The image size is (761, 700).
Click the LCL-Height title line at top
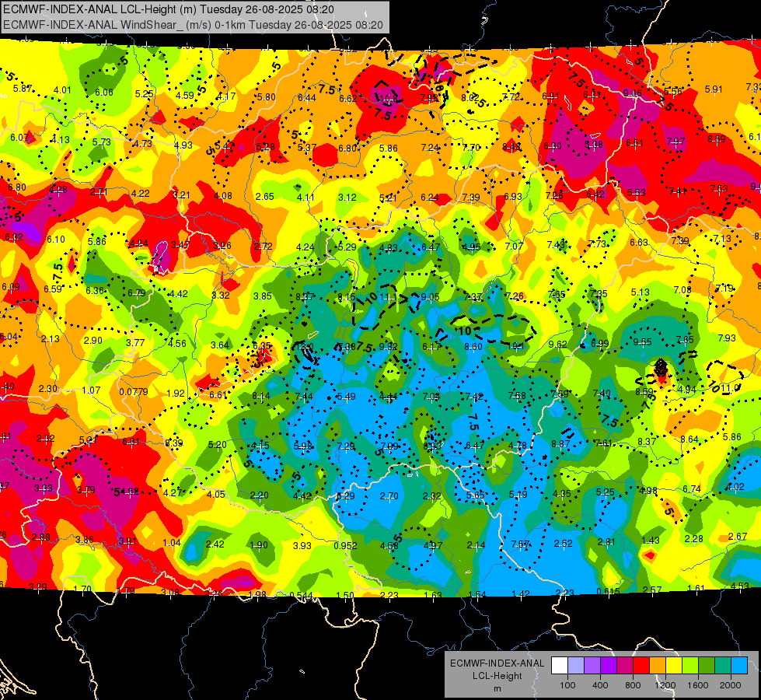(169, 9)
